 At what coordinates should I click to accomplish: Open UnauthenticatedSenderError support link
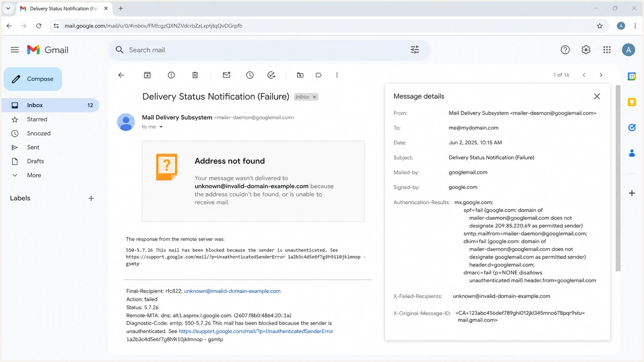point(256,331)
